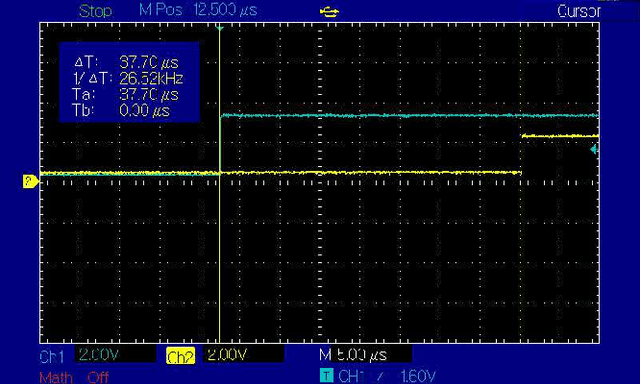The width and height of the screenshot is (640, 384).
Task: Click the ΔT 37.70 µs readout
Action: click(127, 62)
